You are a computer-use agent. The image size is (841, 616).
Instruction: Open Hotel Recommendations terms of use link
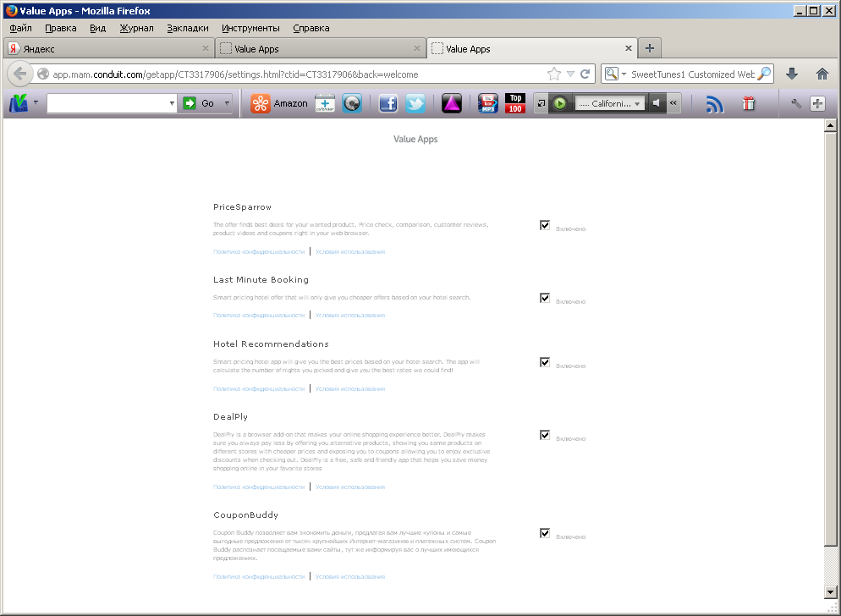(x=350, y=388)
